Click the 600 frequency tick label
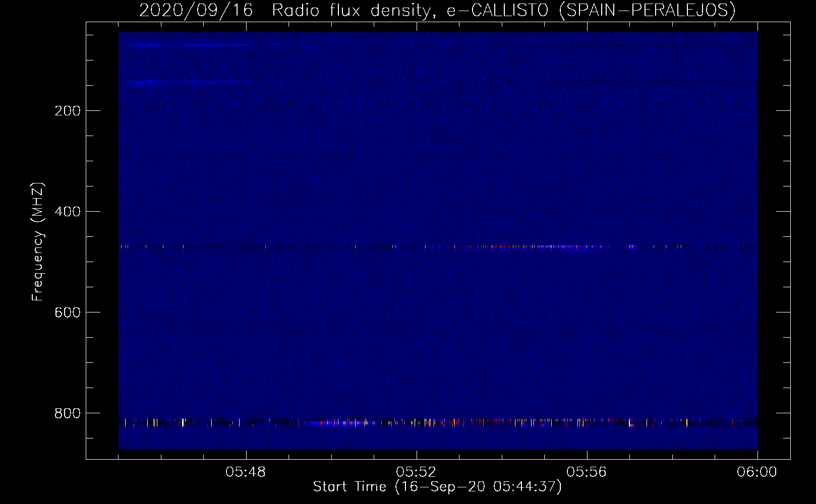 [x=68, y=312]
